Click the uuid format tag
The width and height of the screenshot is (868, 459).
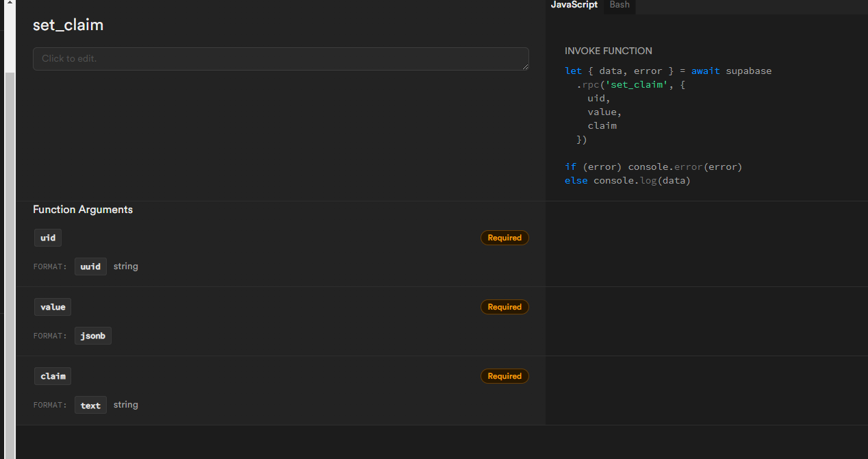pyautogui.click(x=90, y=266)
